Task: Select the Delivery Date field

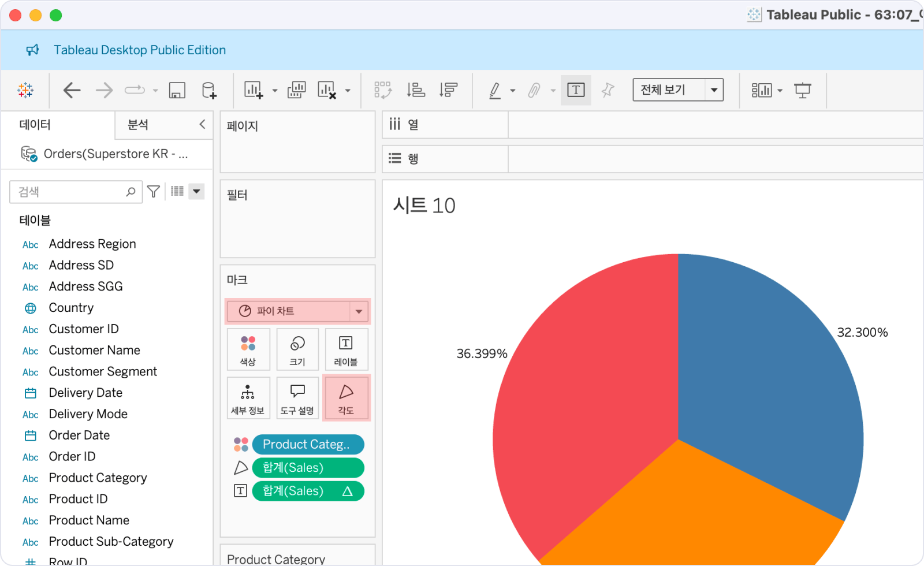Action: tap(85, 393)
